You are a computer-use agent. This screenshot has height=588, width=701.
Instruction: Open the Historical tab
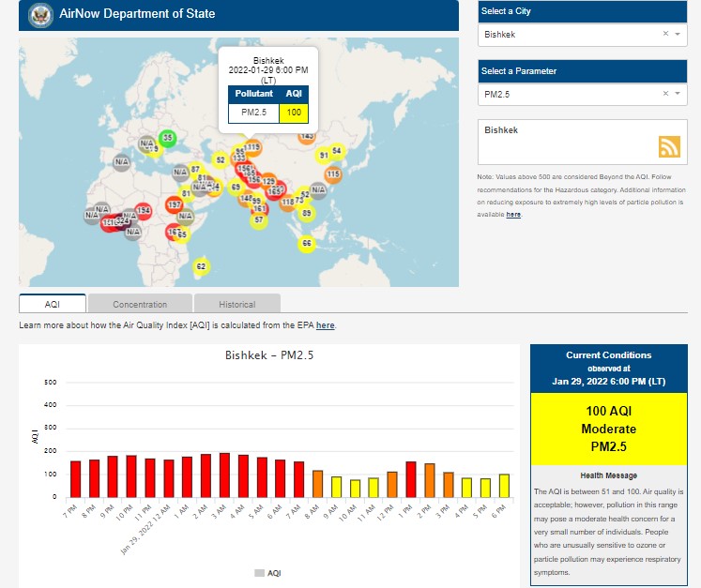(x=236, y=304)
